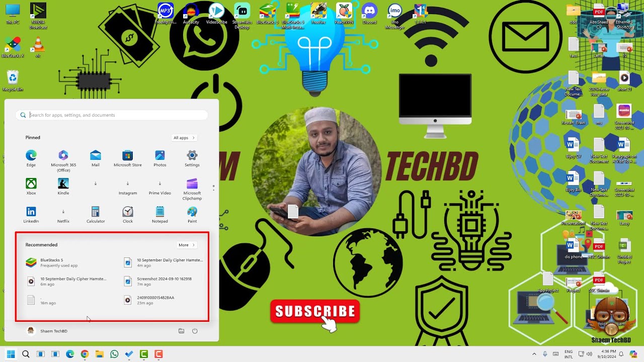Launch Xbox from pinned apps
This screenshot has height=362, width=644.
pyautogui.click(x=31, y=187)
